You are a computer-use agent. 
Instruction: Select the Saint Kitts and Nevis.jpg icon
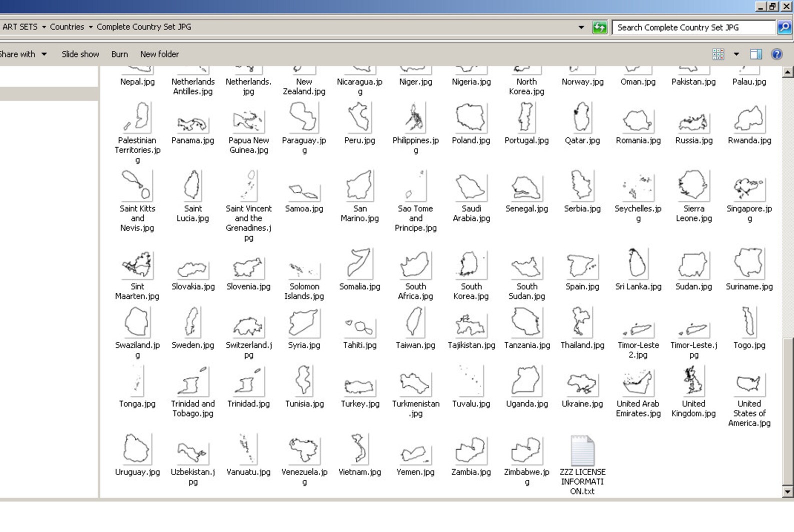[136, 185]
